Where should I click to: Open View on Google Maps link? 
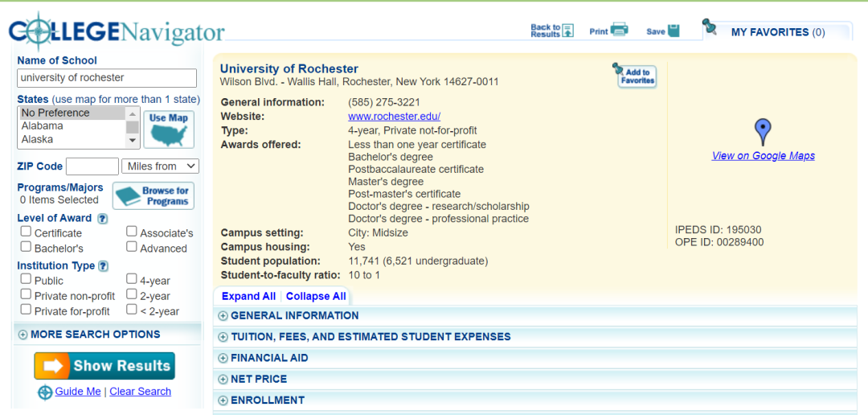(x=763, y=156)
